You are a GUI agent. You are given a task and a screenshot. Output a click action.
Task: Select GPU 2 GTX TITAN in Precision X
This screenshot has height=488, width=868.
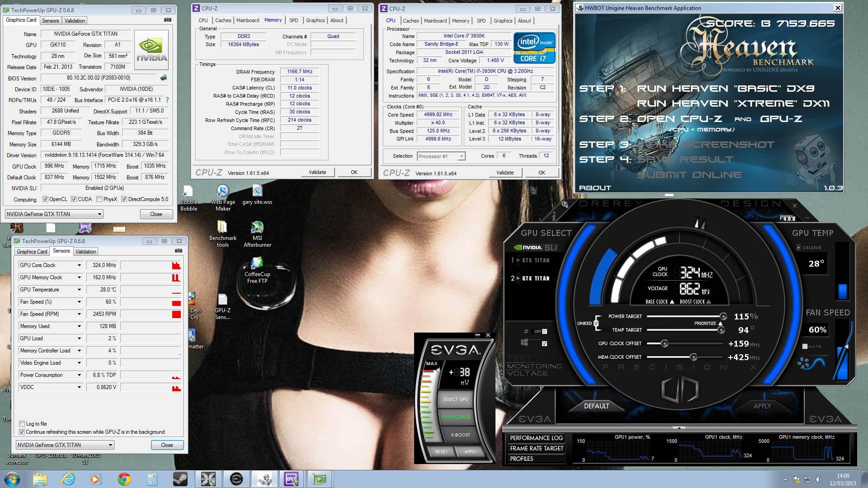[531, 278]
